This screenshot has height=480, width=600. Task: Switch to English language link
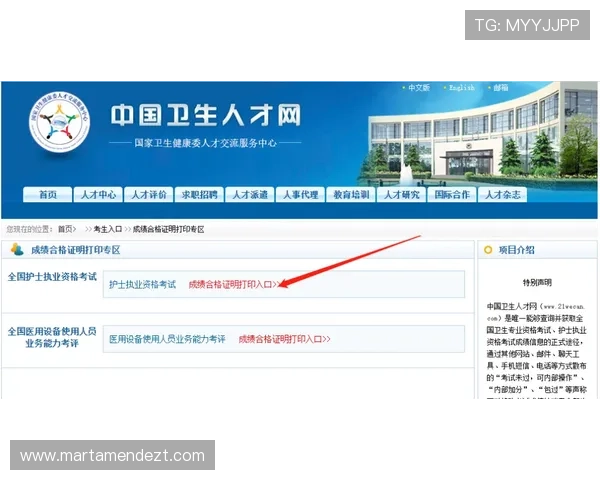[461, 88]
